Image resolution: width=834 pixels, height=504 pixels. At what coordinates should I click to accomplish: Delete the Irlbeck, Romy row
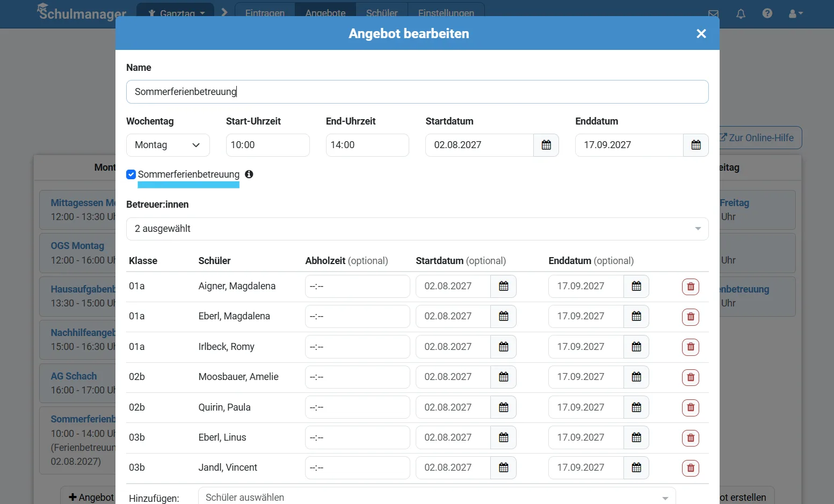tap(691, 347)
